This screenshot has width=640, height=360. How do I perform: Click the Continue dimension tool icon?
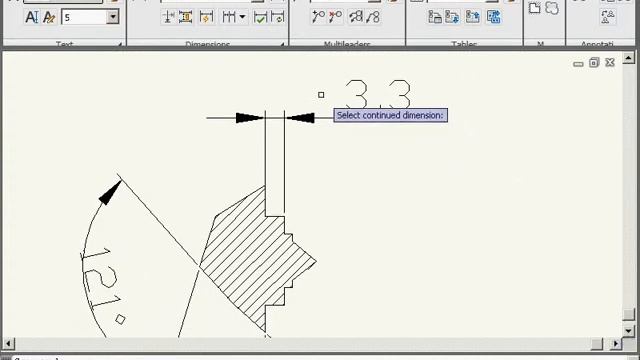click(x=229, y=17)
